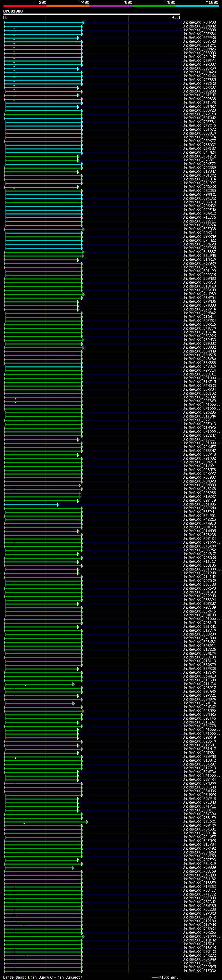Image resolution: width=222 pixels, height=980 pixels.
Task: Click the orange ~40% identity legend segment
Action: (68, 6)
